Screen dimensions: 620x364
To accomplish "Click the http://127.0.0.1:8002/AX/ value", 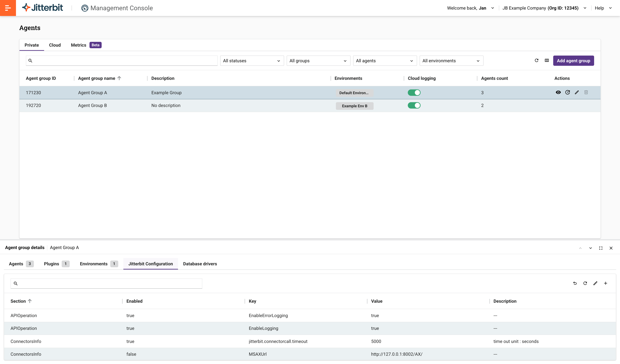I will (x=397, y=354).
